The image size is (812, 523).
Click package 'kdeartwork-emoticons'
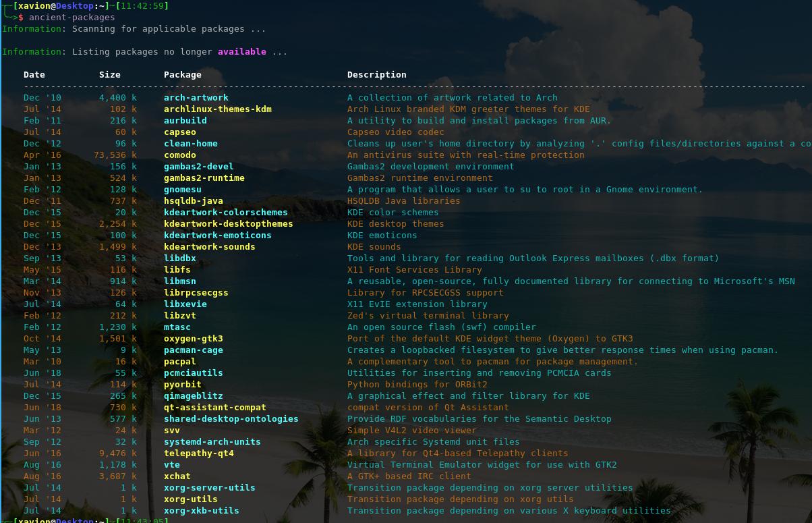click(x=218, y=235)
